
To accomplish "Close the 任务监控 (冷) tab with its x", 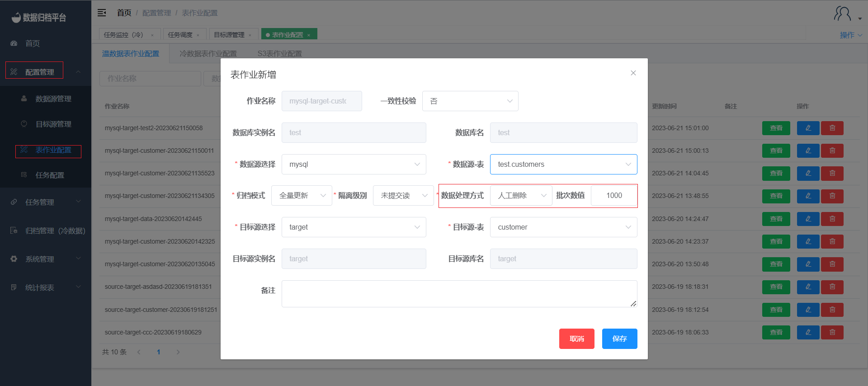I will tap(152, 35).
